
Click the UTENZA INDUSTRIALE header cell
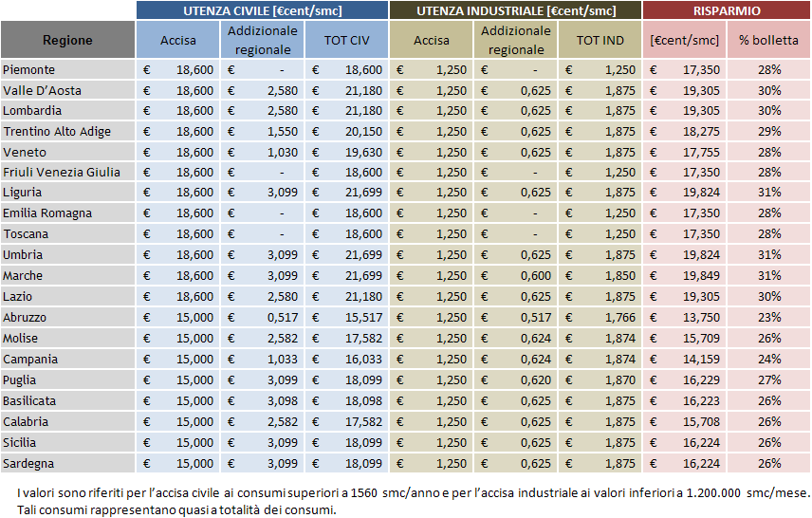coord(516,10)
